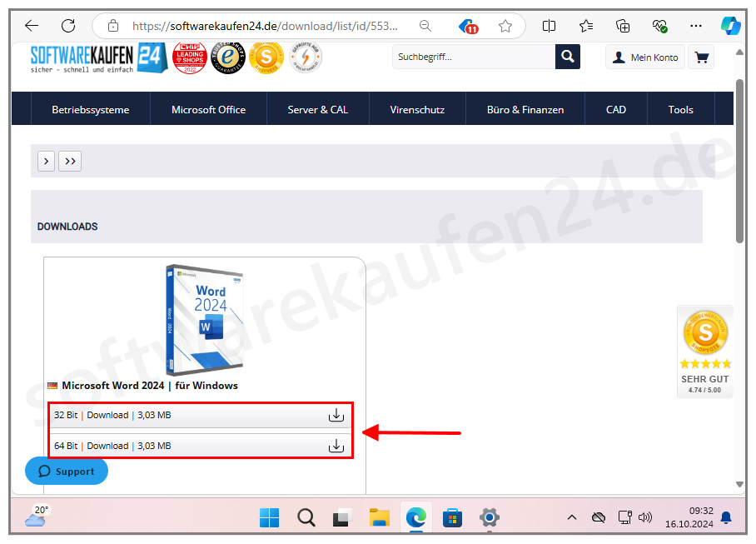Viewport: 756px width, 544px height.
Task: Show hidden system tray icons
Action: point(572,518)
